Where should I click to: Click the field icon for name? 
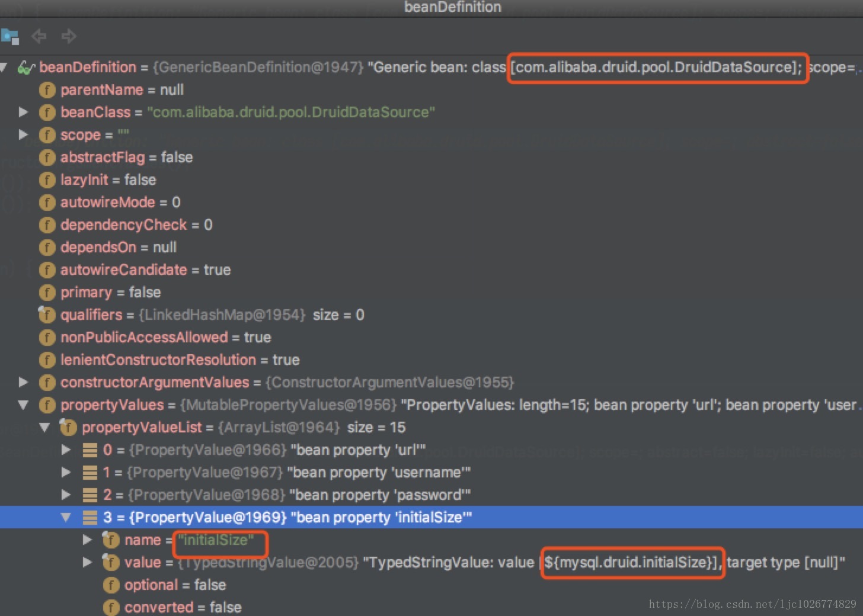[x=111, y=540]
